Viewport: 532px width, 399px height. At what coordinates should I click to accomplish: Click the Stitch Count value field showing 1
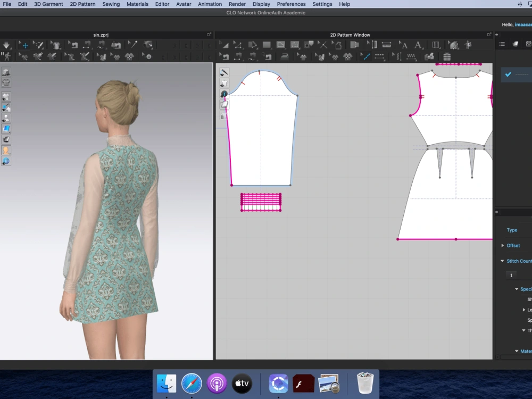[x=511, y=275]
